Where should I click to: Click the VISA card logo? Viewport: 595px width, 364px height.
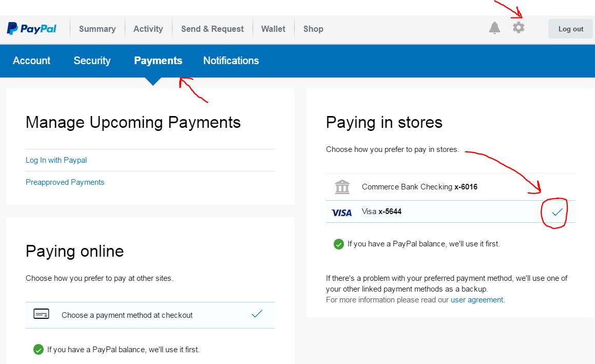[341, 213]
